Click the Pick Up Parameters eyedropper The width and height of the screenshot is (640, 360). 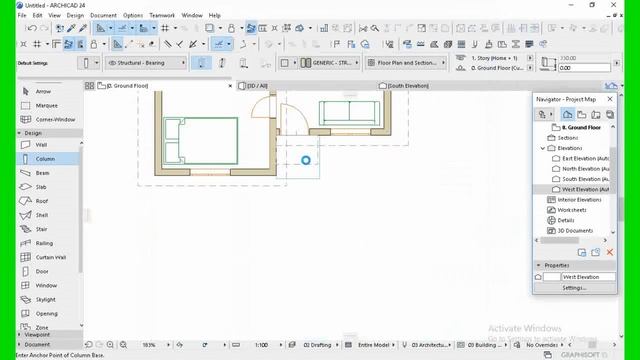click(x=71, y=28)
